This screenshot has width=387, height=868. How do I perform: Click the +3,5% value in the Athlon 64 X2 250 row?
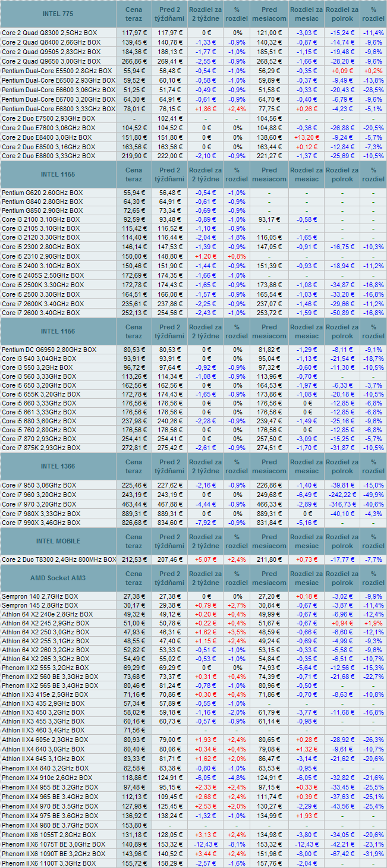point(237,633)
